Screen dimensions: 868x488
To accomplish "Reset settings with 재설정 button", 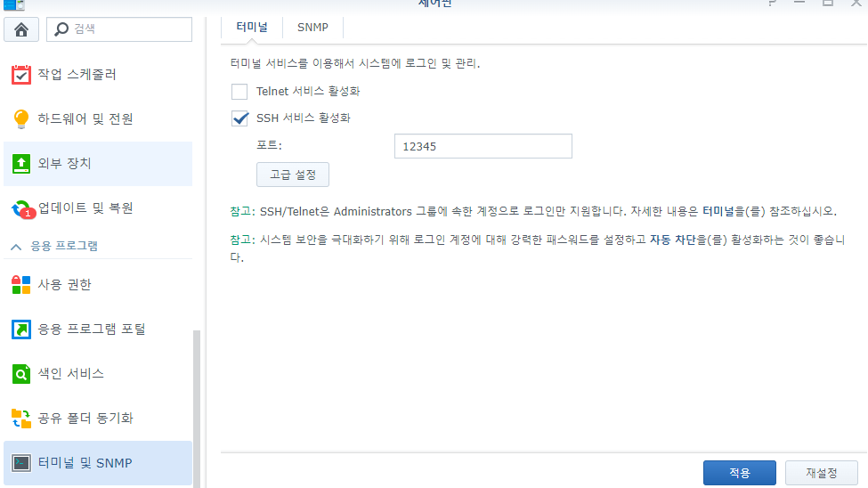I will point(822,473).
